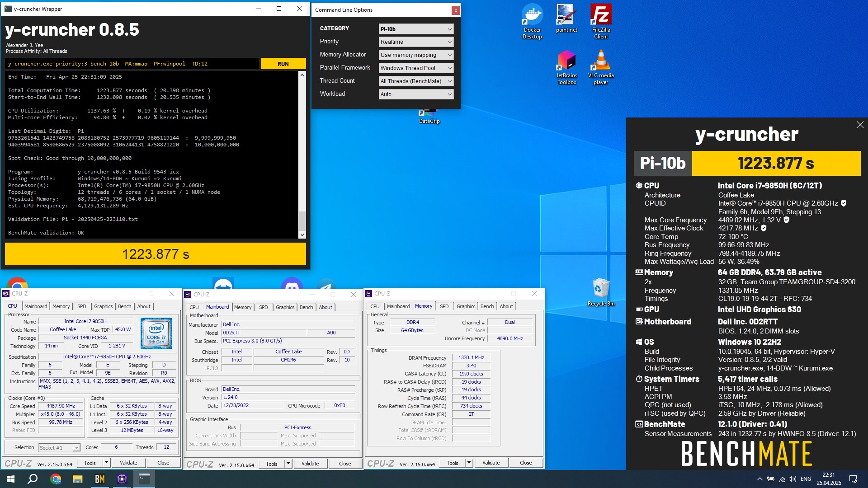Open the Recycle Bin desktop icon
This screenshot has height=488, width=868.
[x=601, y=292]
